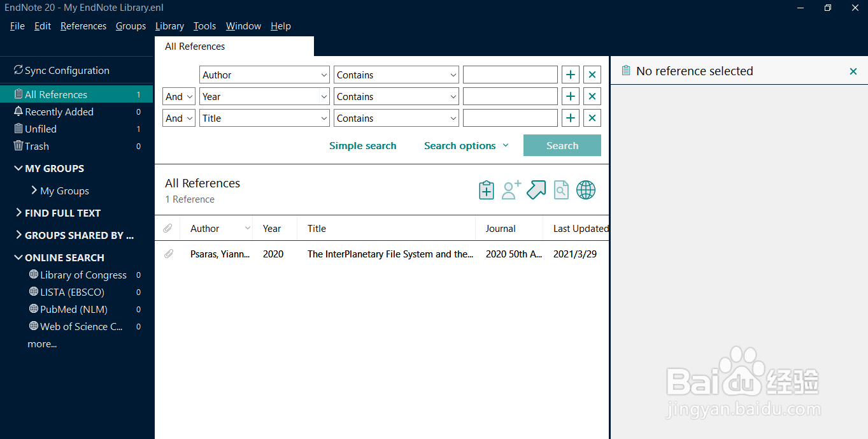This screenshot has width=868, height=439.
Task: Select All References in the sidebar
Action: (76, 94)
